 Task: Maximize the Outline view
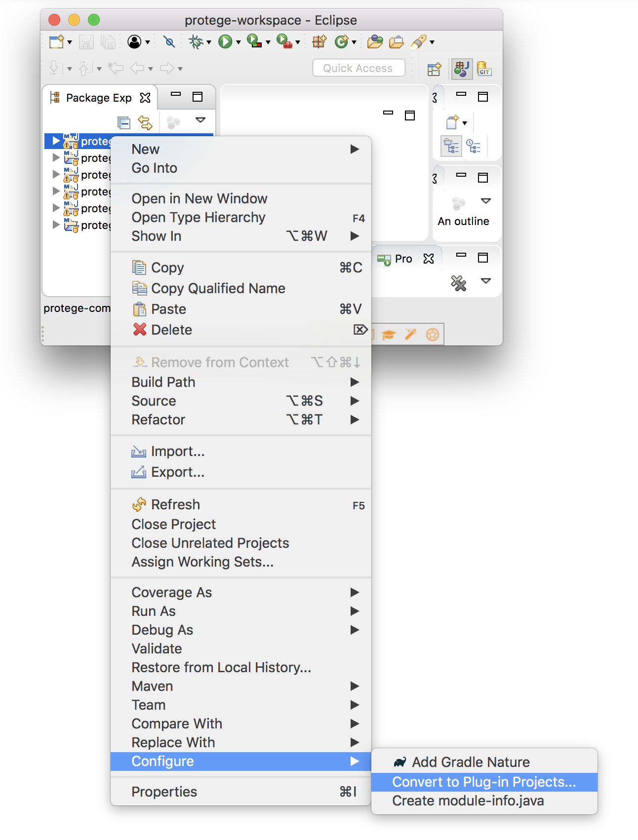[483, 178]
